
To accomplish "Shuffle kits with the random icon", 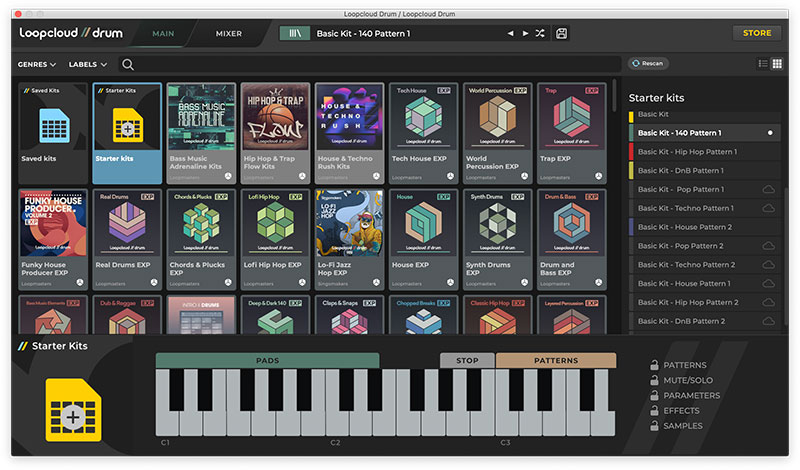I will (540, 34).
